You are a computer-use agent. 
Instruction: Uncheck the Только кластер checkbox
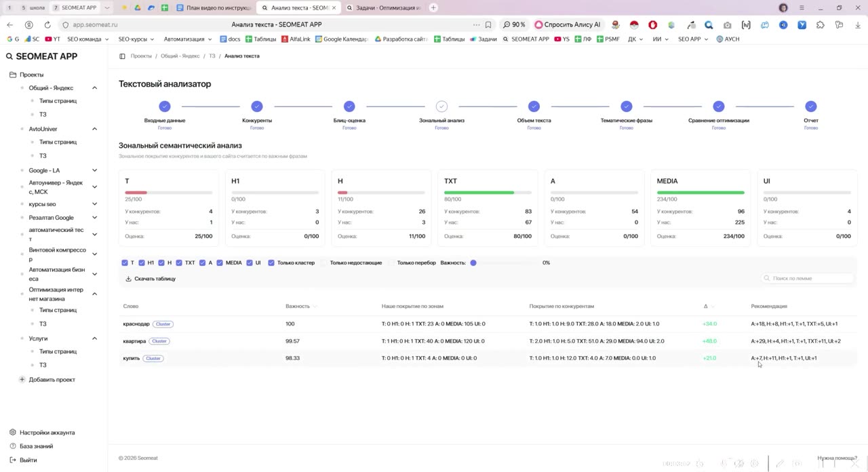click(271, 262)
